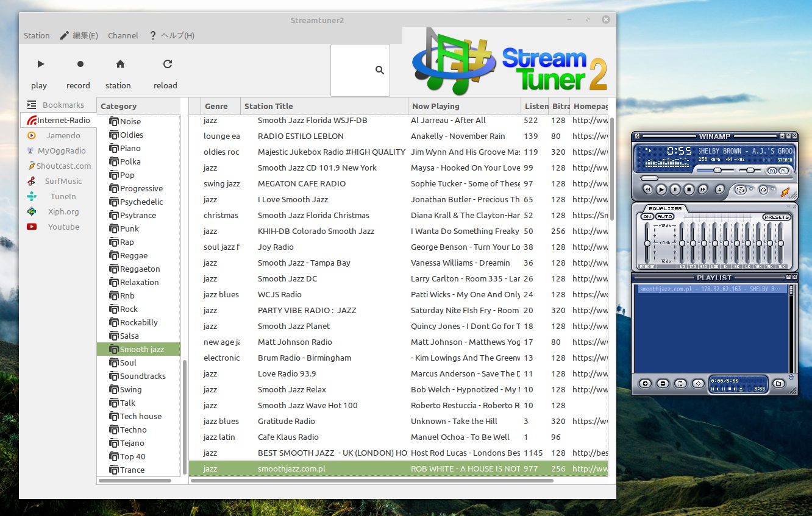
Task: Open the equalizer PRESETS menu
Action: tap(777, 217)
